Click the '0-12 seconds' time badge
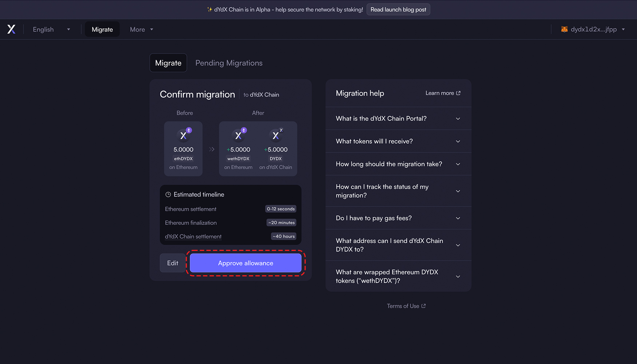This screenshot has height=364, width=637. tap(281, 209)
